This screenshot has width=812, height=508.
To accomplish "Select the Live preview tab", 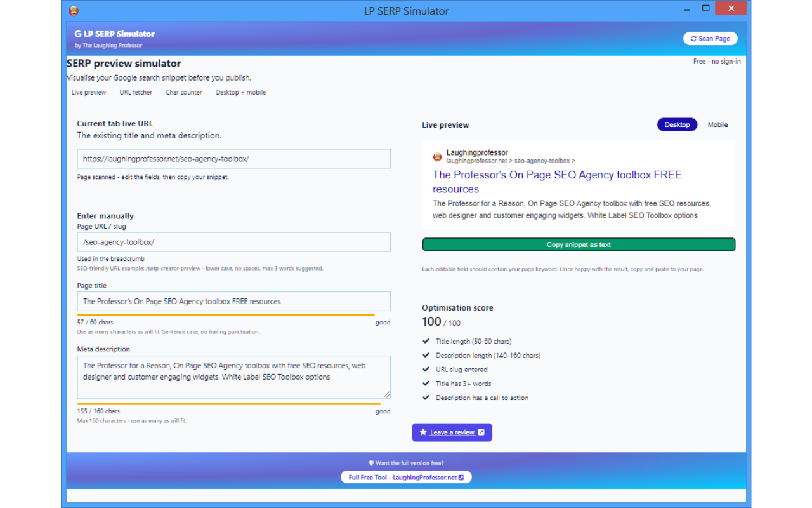I will pyautogui.click(x=89, y=93).
